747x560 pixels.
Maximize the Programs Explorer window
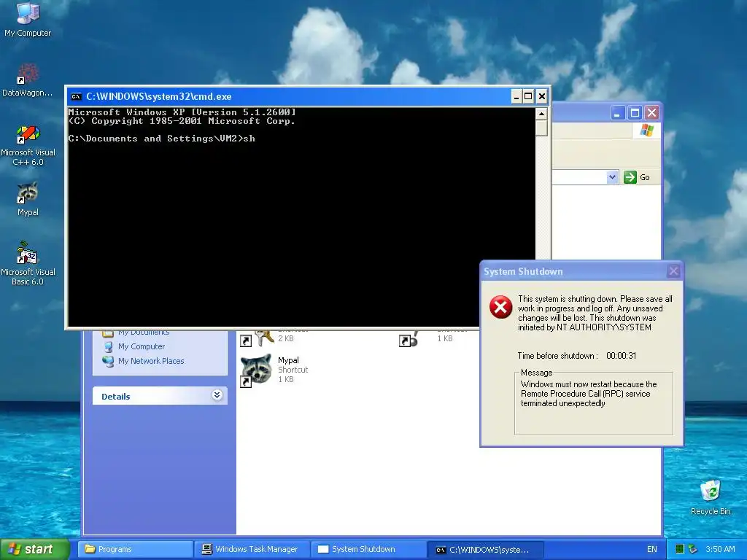[x=635, y=113]
